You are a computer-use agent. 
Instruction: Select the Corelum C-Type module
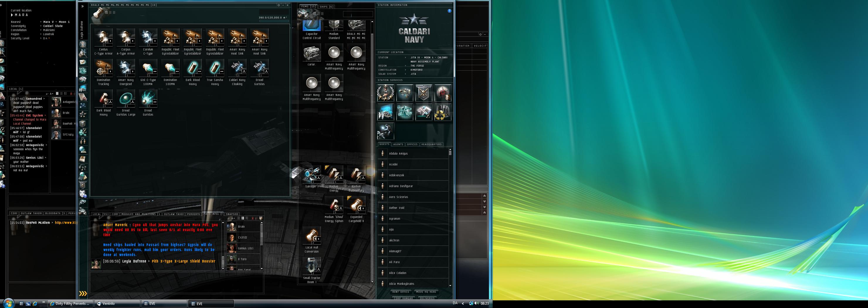148,42
